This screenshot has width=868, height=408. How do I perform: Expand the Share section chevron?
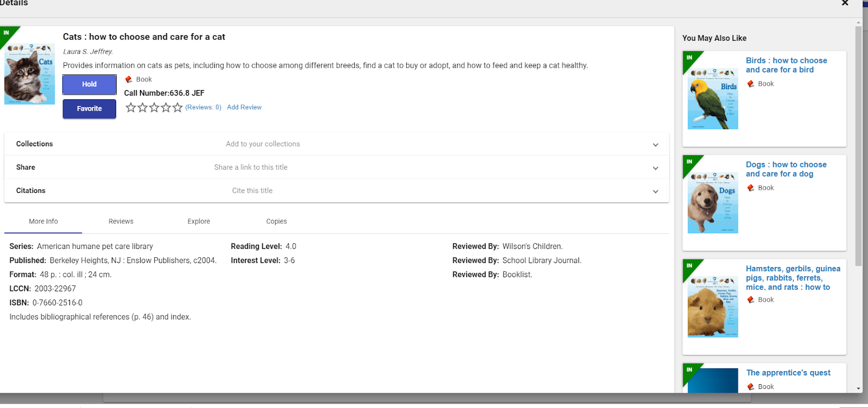pyautogui.click(x=655, y=168)
